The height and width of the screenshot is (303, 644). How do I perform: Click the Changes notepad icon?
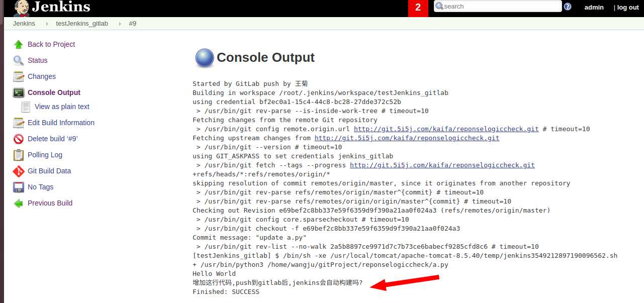19,76
